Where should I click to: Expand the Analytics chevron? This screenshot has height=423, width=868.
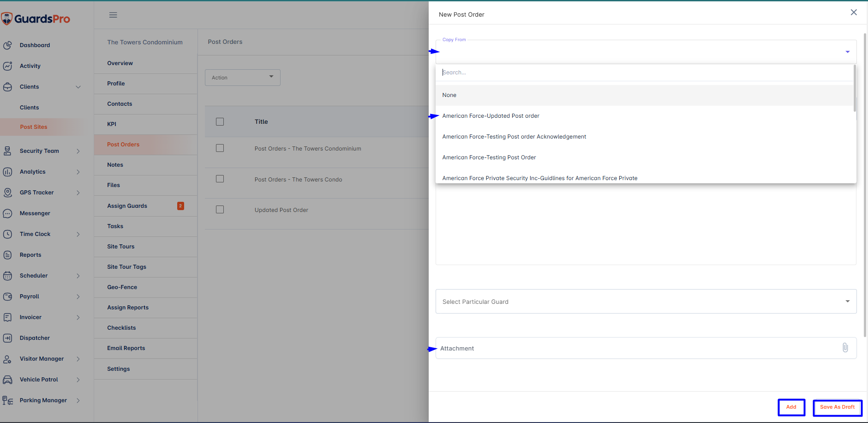tap(78, 172)
